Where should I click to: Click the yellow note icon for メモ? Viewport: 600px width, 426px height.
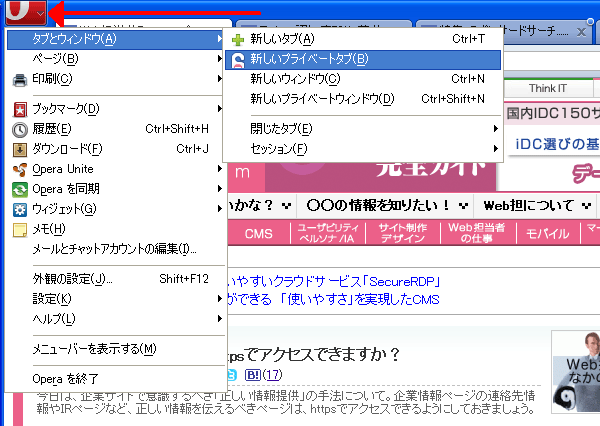click(20, 230)
